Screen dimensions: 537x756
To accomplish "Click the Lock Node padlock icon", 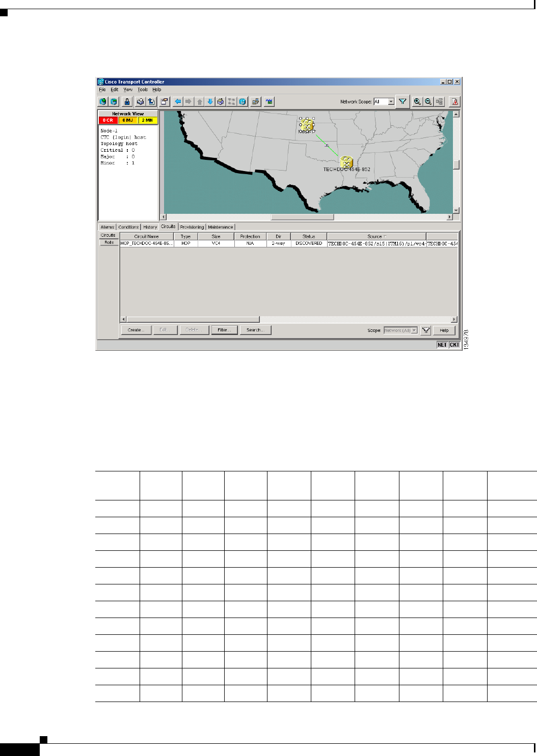I will pyautogui.click(x=127, y=102).
